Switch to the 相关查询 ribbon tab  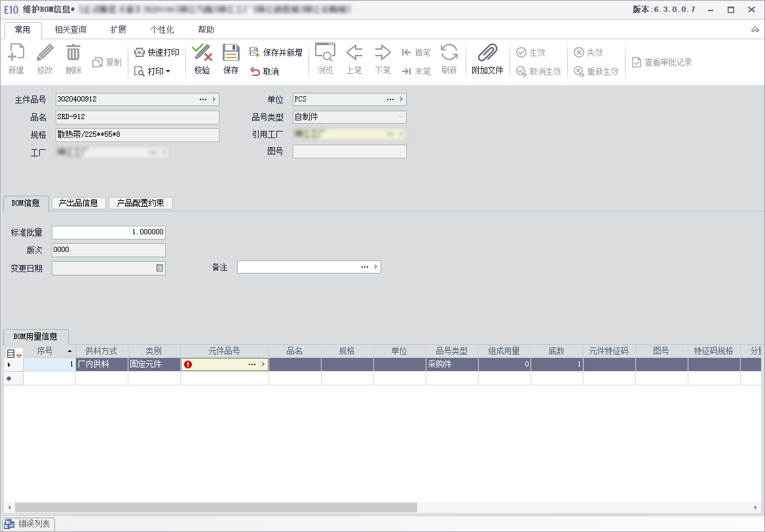tap(70, 29)
